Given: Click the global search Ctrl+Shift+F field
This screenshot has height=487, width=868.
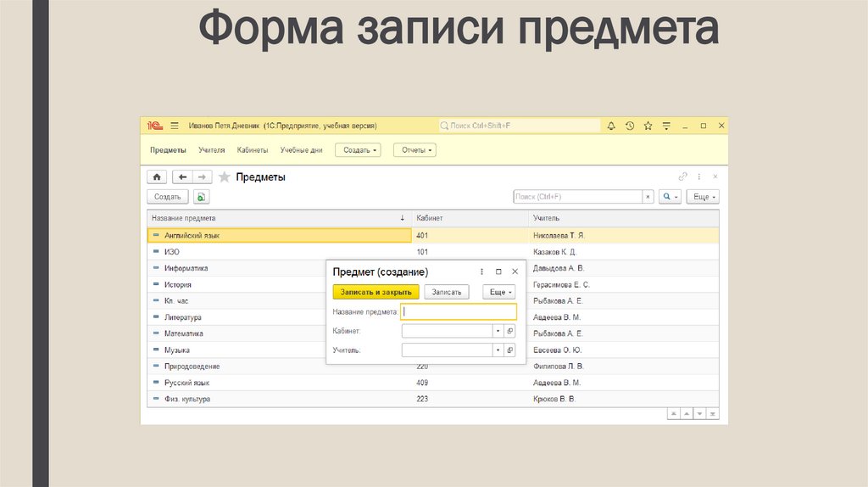Looking at the screenshot, I should pyautogui.click(x=520, y=126).
